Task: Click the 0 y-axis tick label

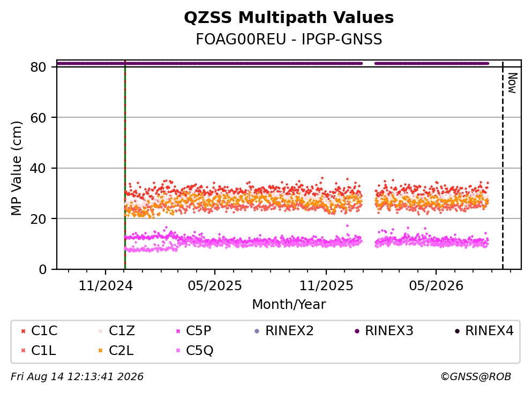Action: tap(43, 269)
